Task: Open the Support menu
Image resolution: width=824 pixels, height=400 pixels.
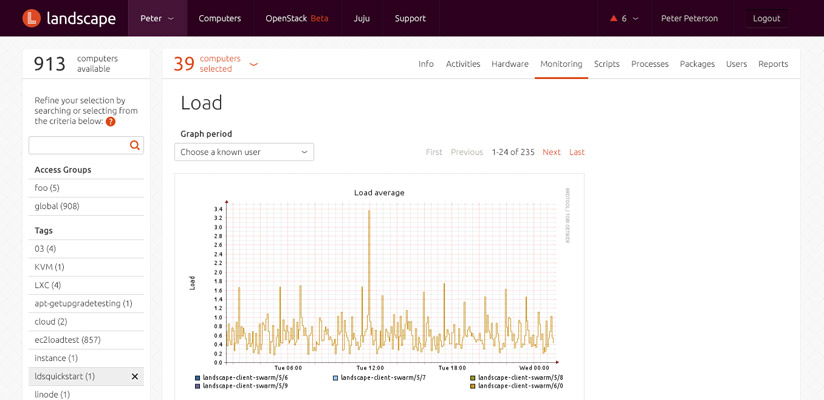Action: point(410,18)
